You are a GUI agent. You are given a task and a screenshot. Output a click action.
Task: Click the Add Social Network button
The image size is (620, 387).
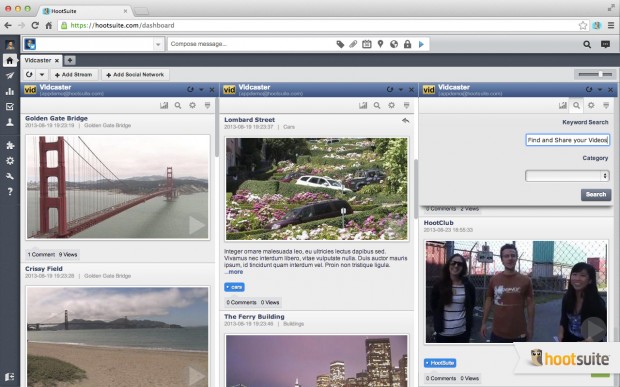(135, 74)
